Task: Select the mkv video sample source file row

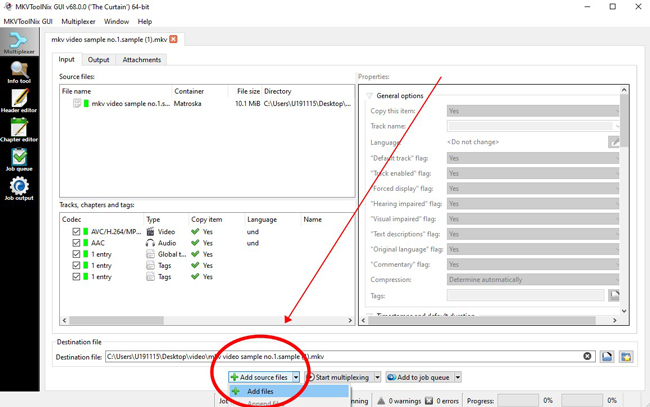Action: [207, 104]
